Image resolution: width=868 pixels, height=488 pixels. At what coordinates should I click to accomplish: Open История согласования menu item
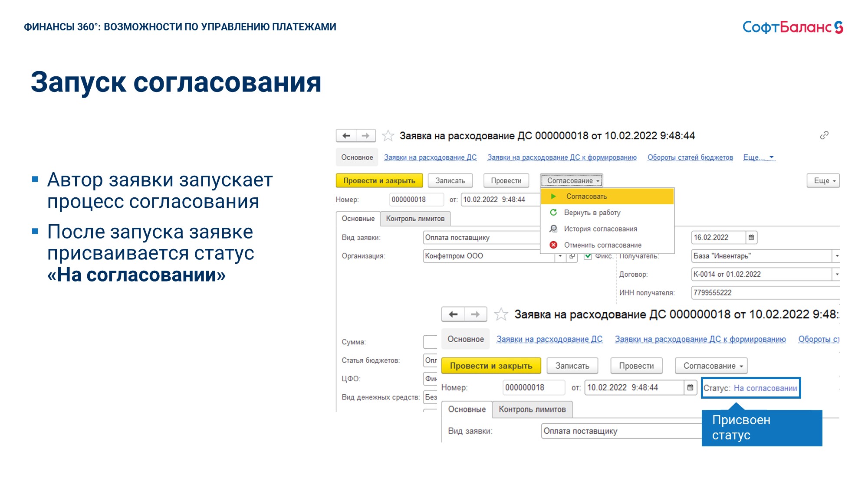tap(607, 229)
